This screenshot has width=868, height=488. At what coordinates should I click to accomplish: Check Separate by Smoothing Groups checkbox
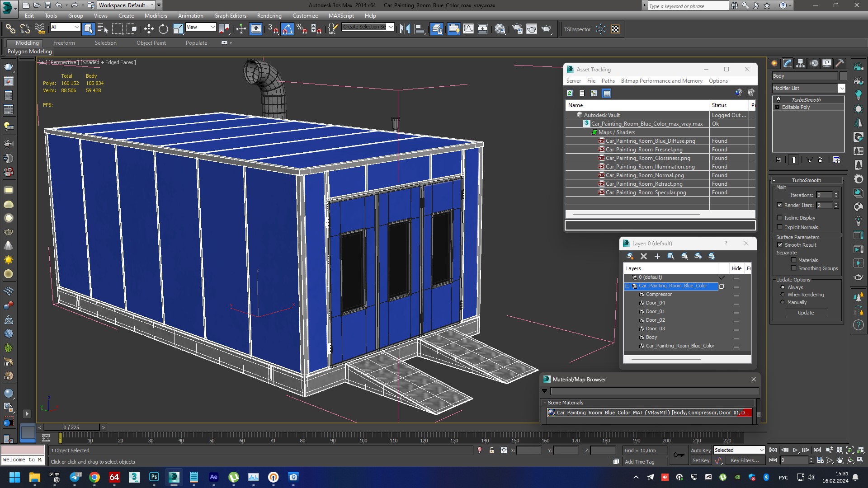[x=793, y=268]
